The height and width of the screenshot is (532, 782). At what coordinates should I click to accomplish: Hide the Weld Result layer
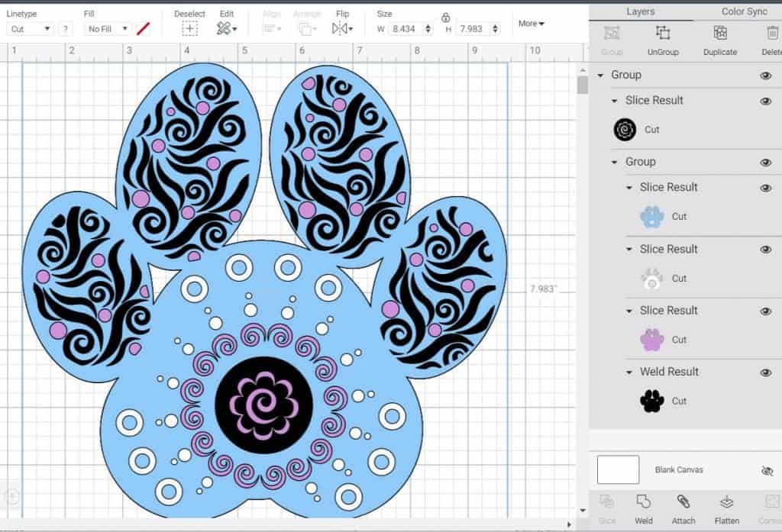(x=765, y=372)
